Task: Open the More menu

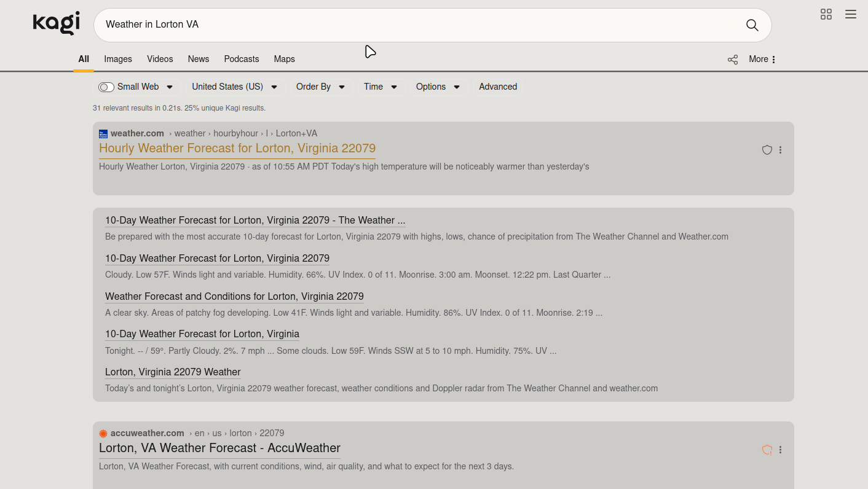Action: click(762, 59)
